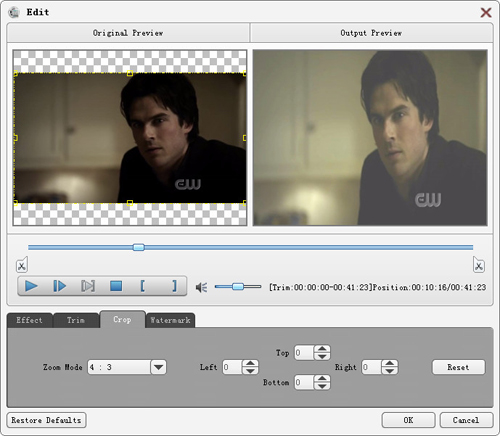Click the volume slider handle
Viewport: 500px width, 436px height.
click(238, 286)
